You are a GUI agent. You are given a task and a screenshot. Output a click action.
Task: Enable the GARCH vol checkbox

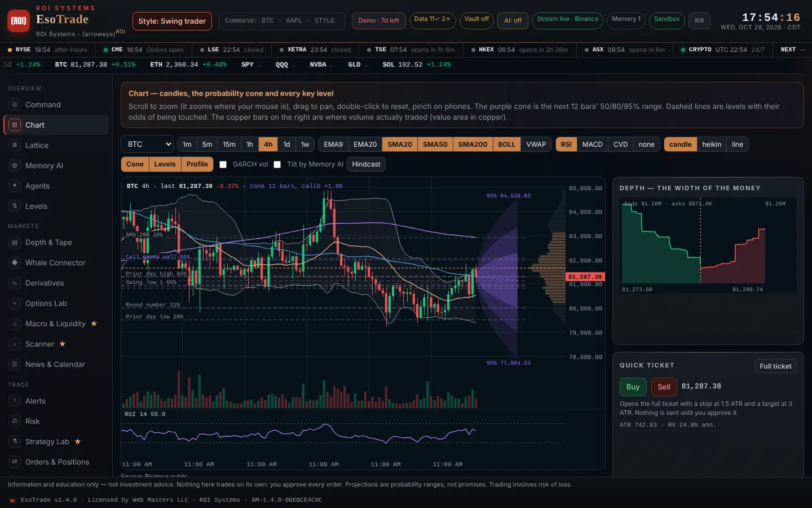tap(223, 164)
